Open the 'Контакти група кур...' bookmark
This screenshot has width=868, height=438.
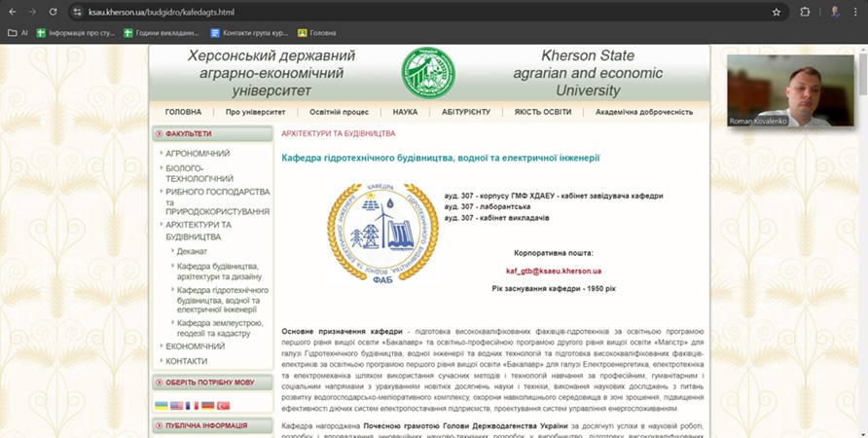click(x=249, y=33)
